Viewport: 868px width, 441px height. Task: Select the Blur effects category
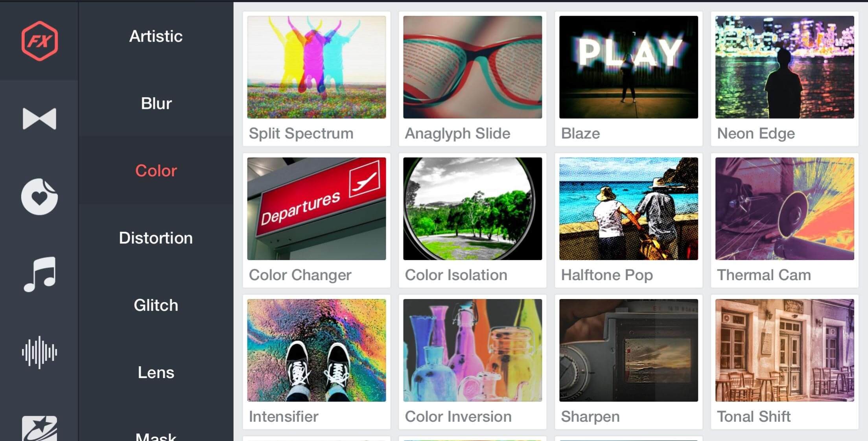click(x=156, y=103)
